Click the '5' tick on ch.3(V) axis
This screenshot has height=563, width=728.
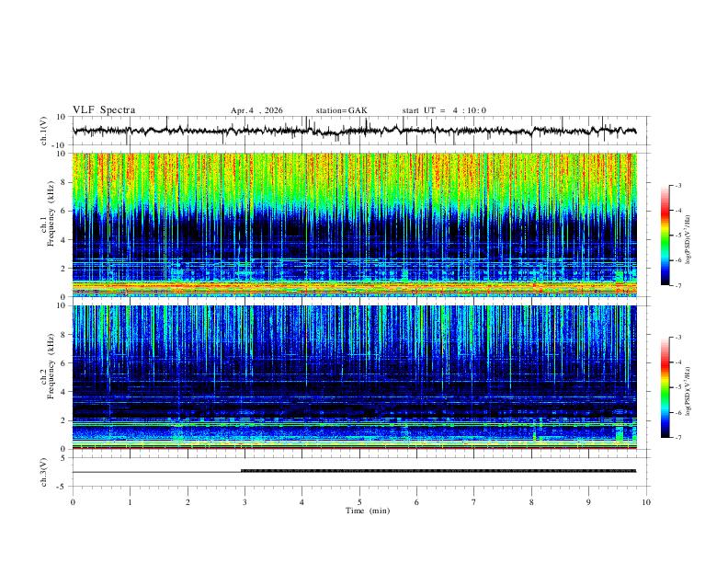(63, 458)
